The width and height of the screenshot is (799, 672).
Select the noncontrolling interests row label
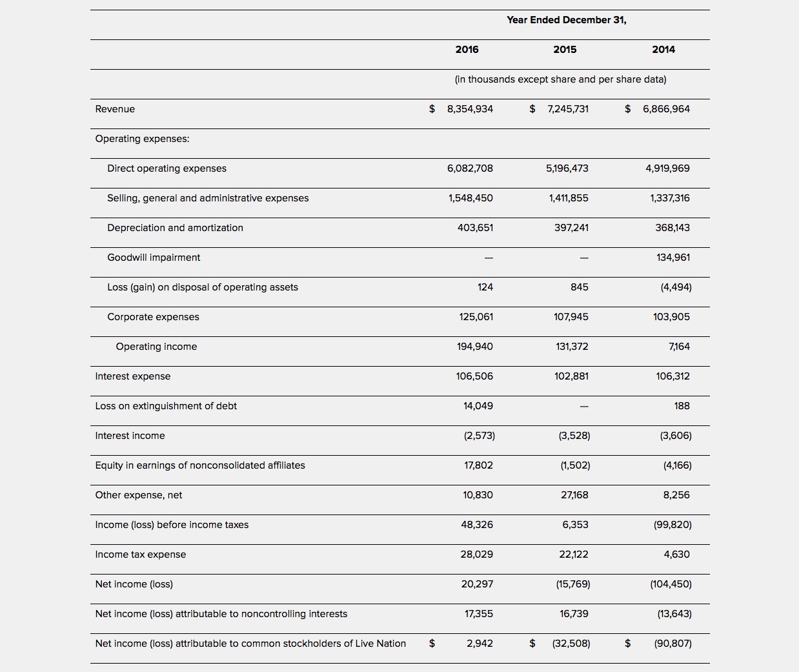point(221,614)
